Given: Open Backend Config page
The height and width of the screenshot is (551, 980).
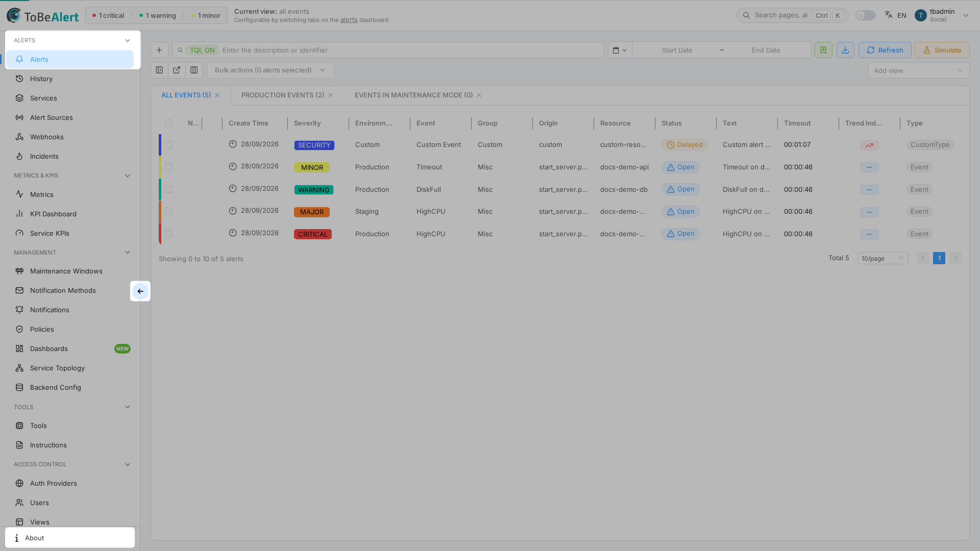Looking at the screenshot, I should click(x=70, y=387).
